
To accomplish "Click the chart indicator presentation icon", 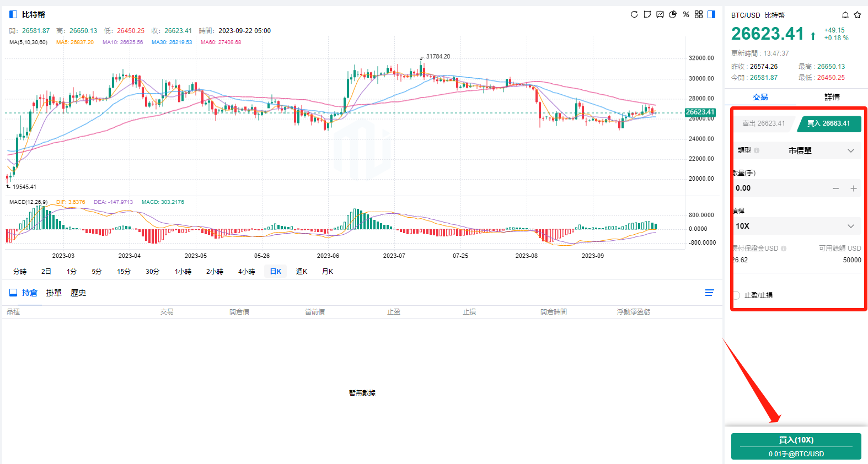I will point(660,14).
